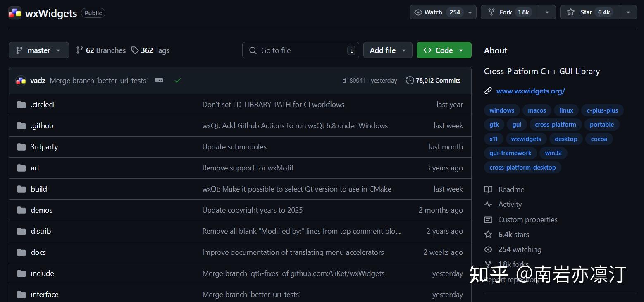
Task: Visit the www.wxwidgets.org link
Action: [530, 91]
